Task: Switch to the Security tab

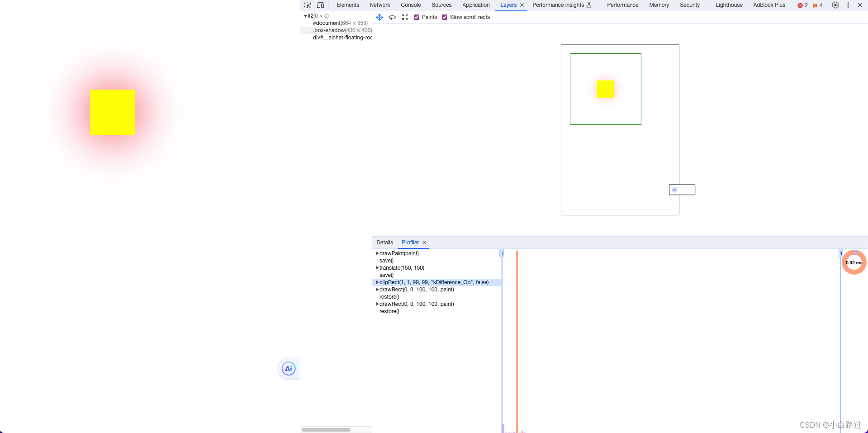Action: pyautogui.click(x=690, y=5)
